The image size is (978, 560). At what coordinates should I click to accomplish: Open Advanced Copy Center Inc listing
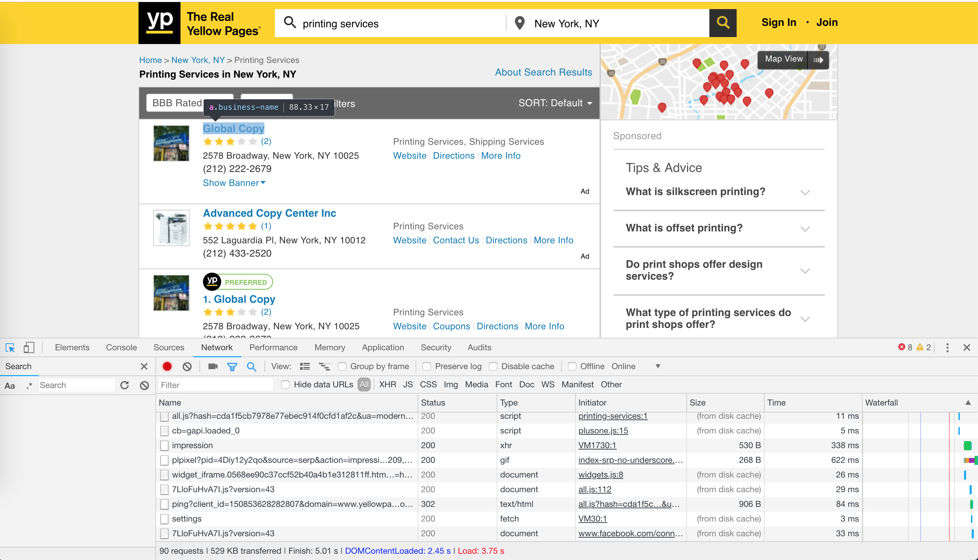coord(269,213)
